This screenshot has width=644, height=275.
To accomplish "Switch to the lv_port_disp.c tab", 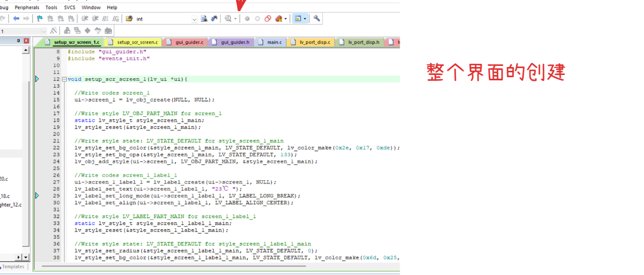I will 311,42.
